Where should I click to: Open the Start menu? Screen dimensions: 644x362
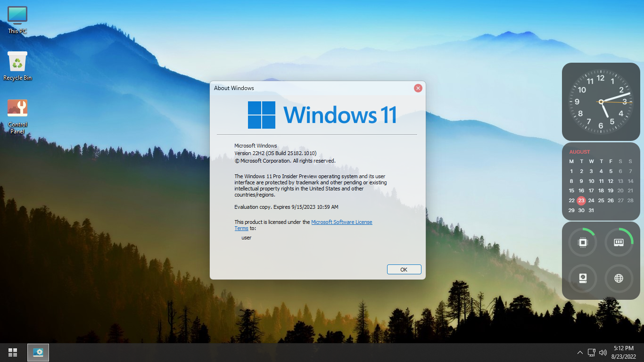point(13,352)
